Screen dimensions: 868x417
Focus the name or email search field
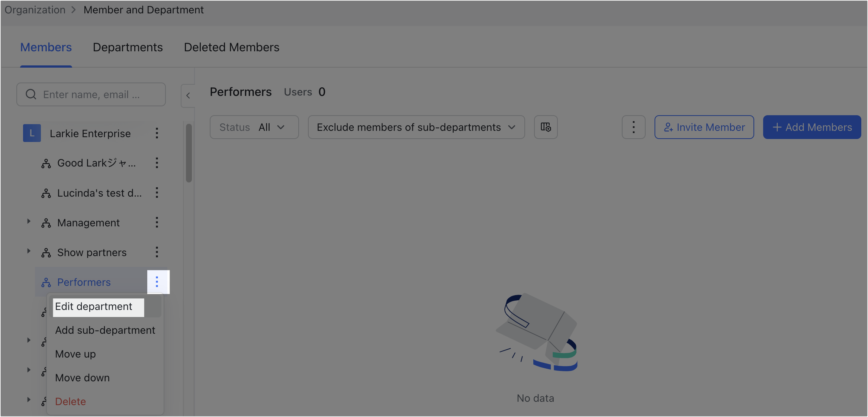91,94
